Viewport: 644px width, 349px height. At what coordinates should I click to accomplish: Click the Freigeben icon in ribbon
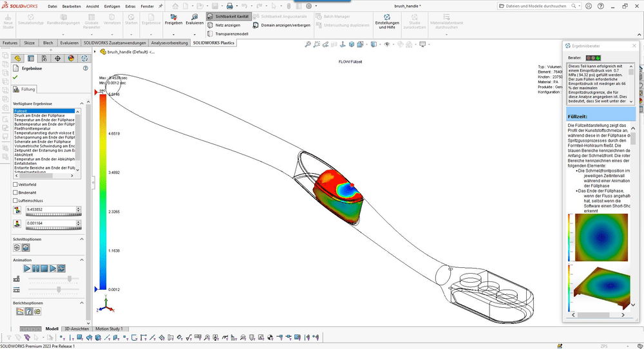pyautogui.click(x=173, y=17)
